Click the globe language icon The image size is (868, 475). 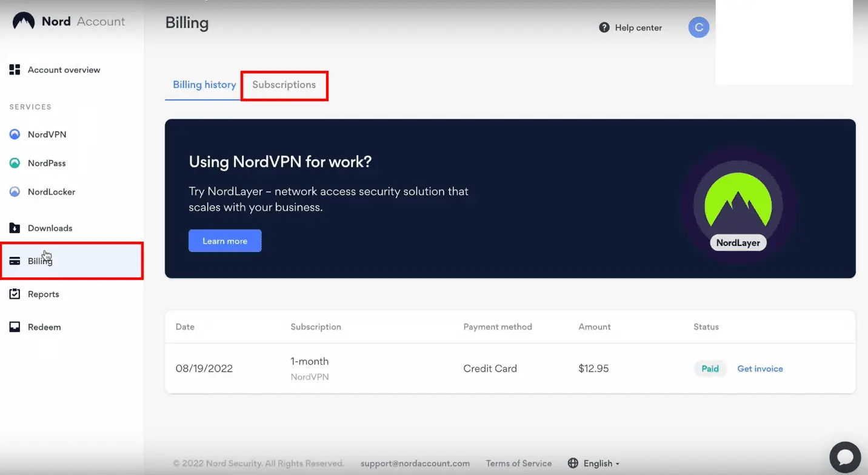[573, 463]
